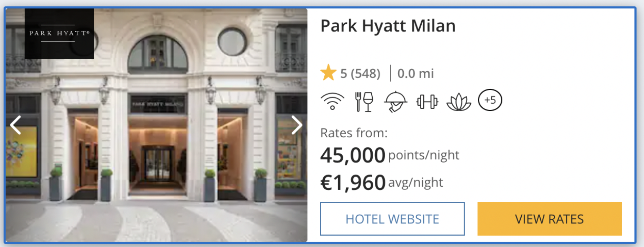
Task: Open the Park Hyatt Milan title link
Action: click(388, 26)
